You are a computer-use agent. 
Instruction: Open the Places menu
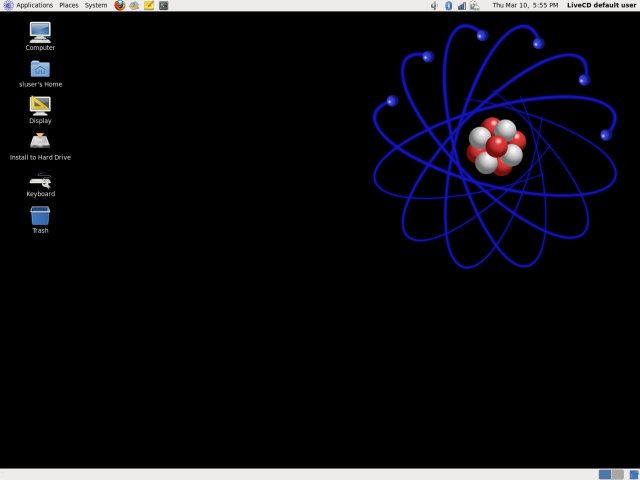69,5
